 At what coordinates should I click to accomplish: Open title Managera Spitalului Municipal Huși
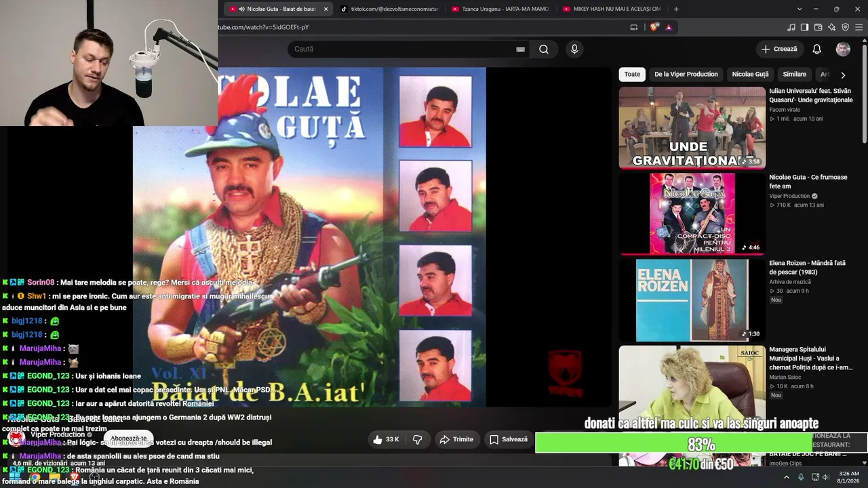811,359
